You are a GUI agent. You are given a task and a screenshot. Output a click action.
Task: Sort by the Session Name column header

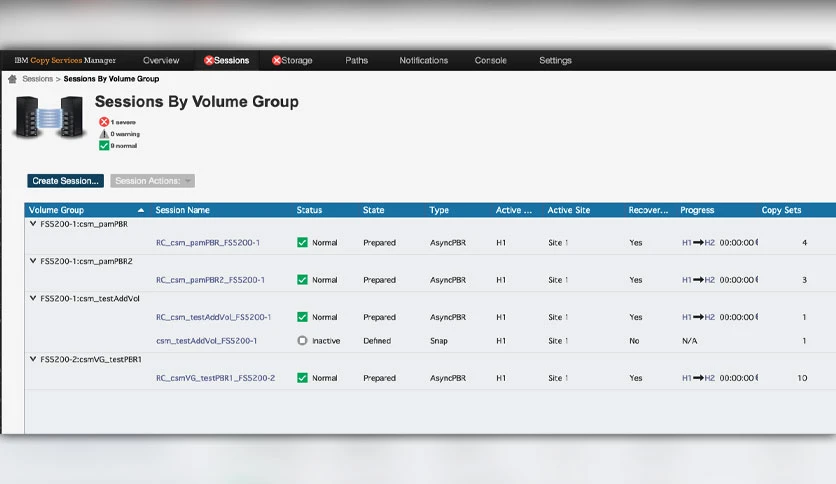pos(182,210)
